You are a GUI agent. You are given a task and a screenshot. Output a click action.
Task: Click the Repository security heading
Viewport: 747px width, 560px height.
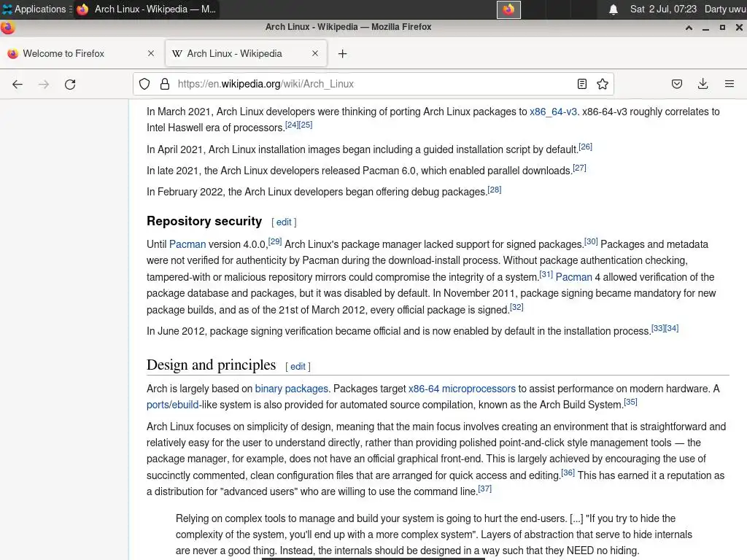pos(204,222)
